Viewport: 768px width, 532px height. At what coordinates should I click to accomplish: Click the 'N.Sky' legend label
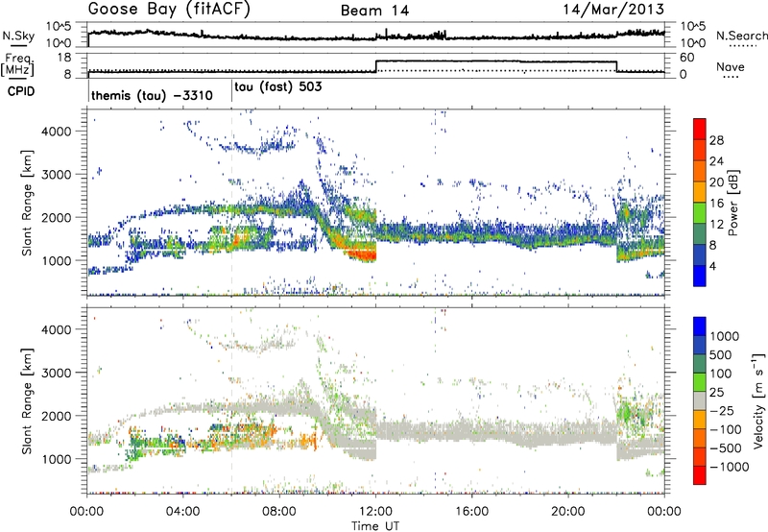pyautogui.click(x=18, y=36)
